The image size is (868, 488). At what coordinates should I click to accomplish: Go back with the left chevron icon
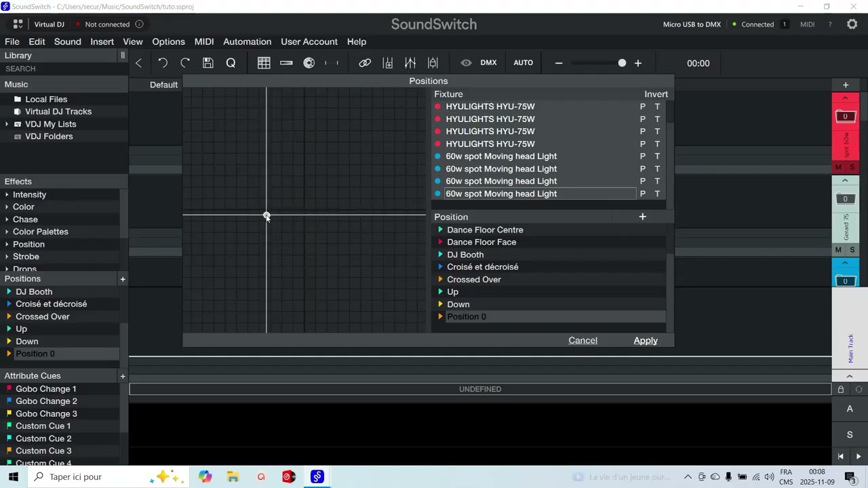click(138, 63)
